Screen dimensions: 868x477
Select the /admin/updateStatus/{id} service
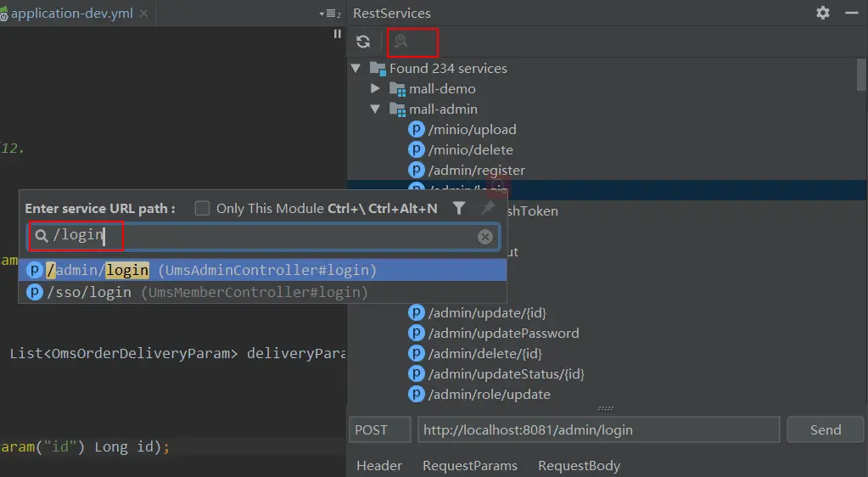(506, 374)
